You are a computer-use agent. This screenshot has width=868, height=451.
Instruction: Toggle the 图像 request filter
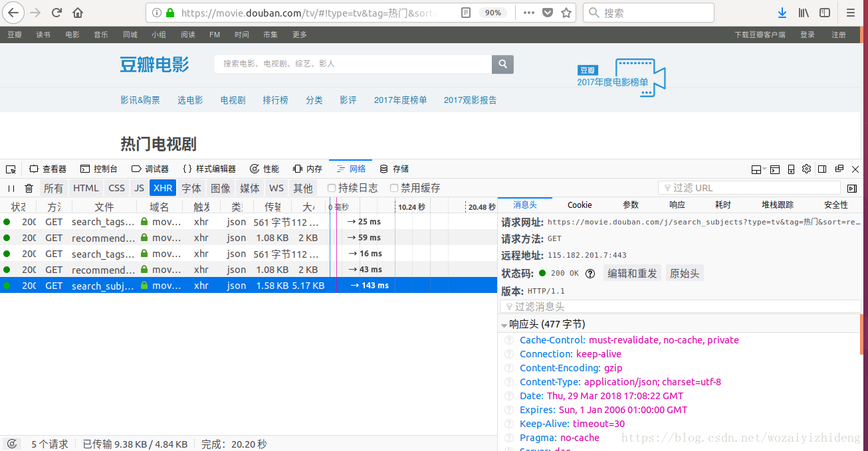221,188
